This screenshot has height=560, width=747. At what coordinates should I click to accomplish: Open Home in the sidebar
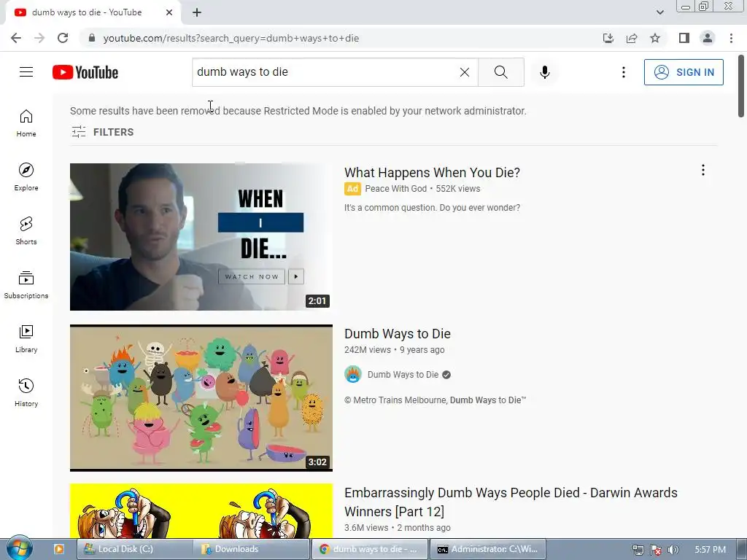coord(26,122)
